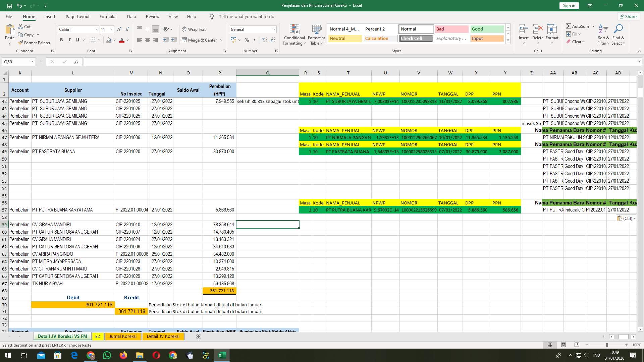This screenshot has height=362, width=644.
Task: Click the Sign in button
Action: click(x=569, y=5)
